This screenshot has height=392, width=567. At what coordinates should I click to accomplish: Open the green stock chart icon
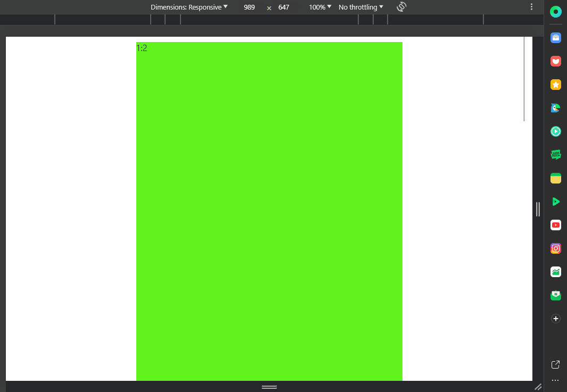555,272
